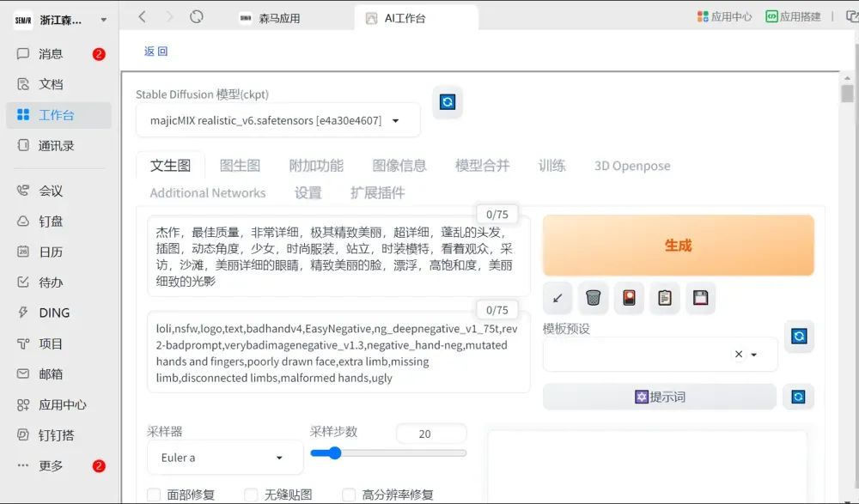Click the red card extra networks icon
Image resolution: width=859 pixels, height=504 pixels.
(629, 298)
